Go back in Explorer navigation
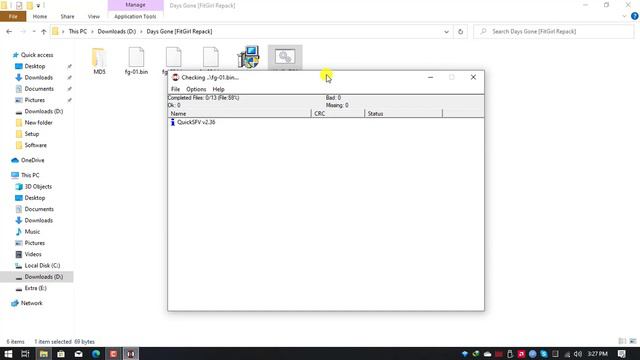 pos(9,31)
